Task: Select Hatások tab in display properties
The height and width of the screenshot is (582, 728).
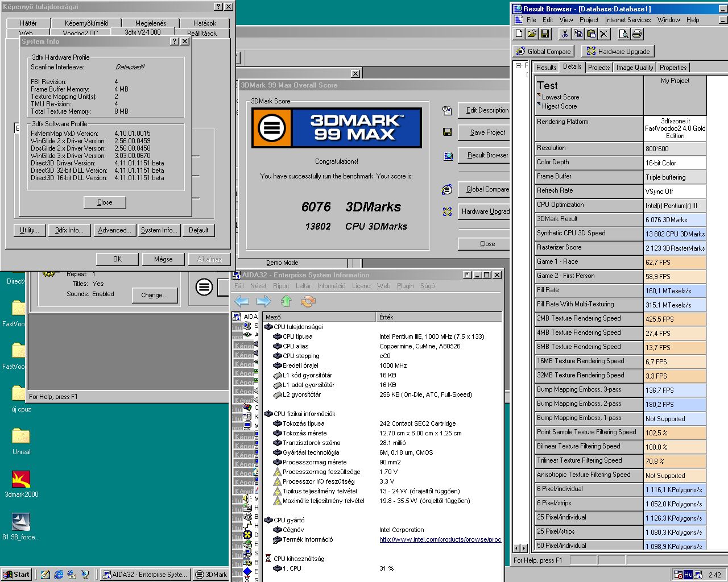Action: click(205, 23)
